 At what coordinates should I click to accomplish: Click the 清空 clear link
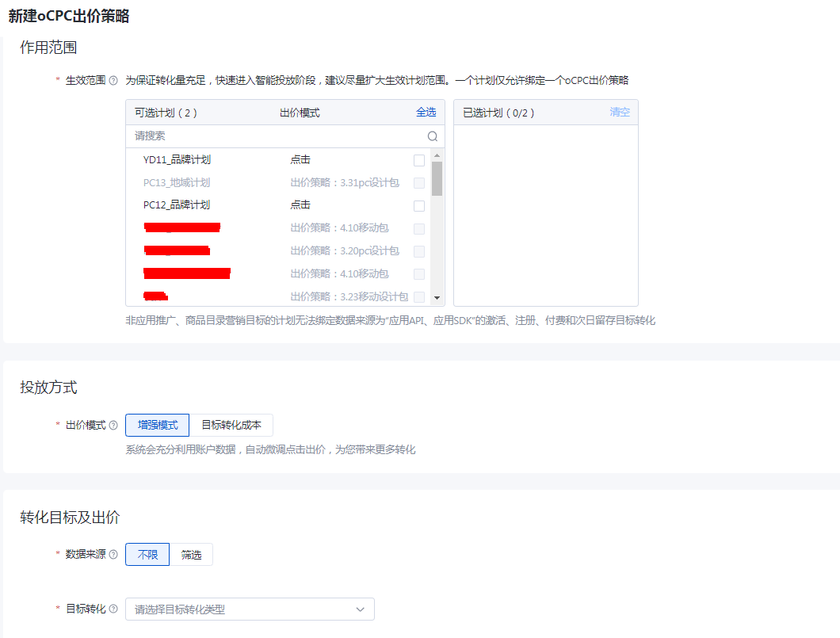619,112
